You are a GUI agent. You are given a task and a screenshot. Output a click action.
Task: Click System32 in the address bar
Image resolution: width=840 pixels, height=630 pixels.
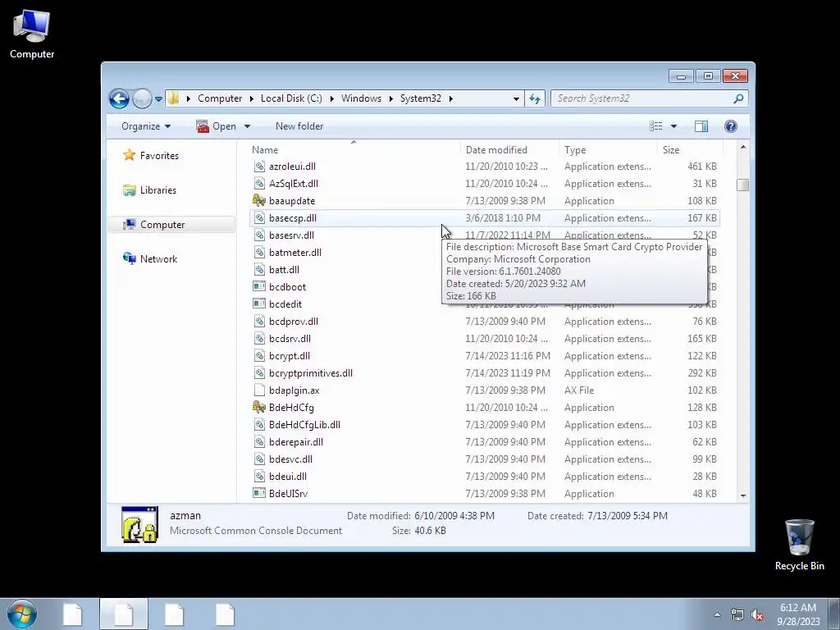point(421,98)
